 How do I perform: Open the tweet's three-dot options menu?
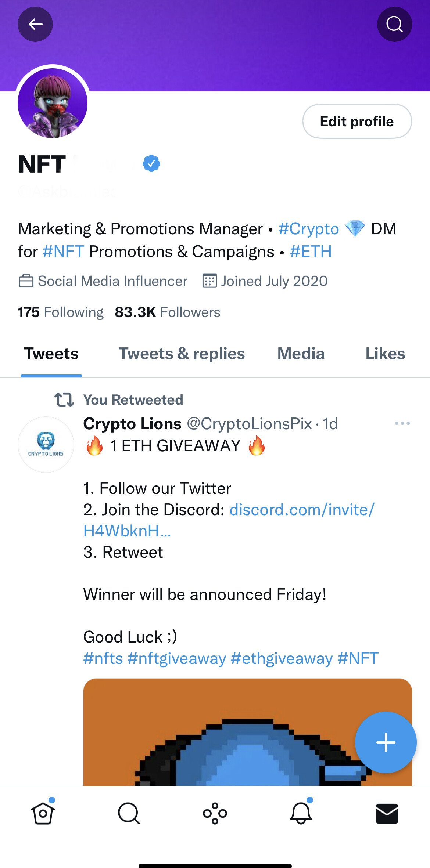[402, 423]
